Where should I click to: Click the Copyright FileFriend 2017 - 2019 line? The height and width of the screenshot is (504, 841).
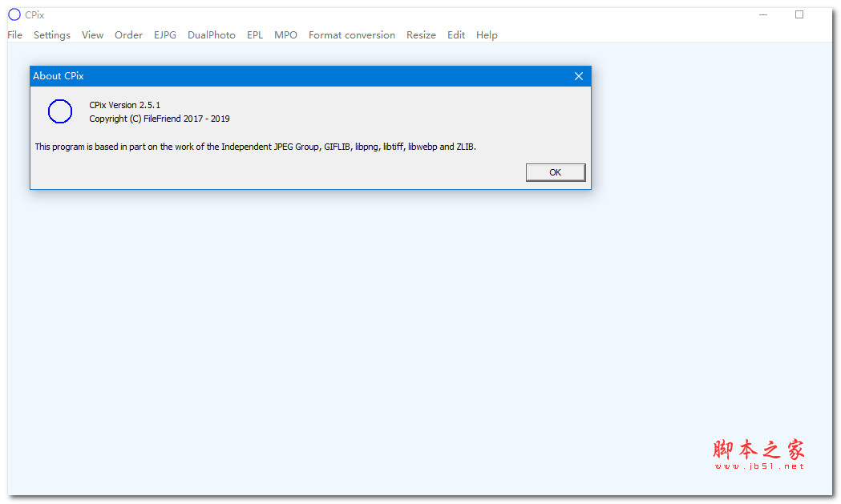160,119
